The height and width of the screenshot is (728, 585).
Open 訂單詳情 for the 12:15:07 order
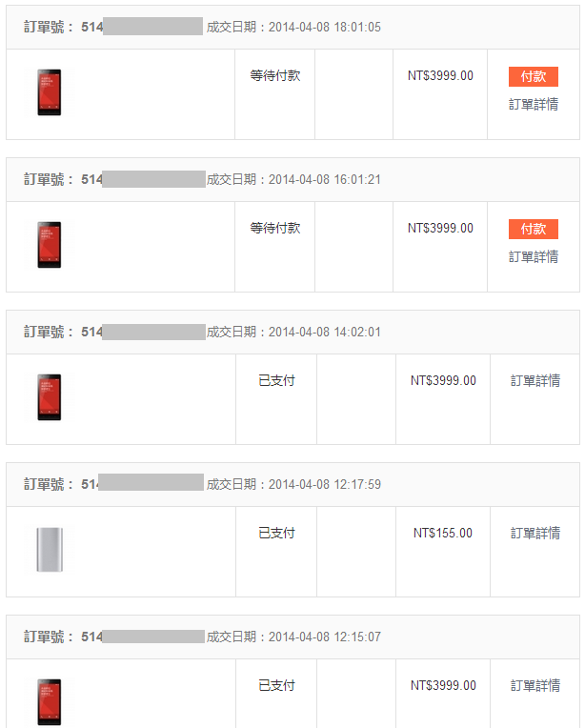point(535,685)
